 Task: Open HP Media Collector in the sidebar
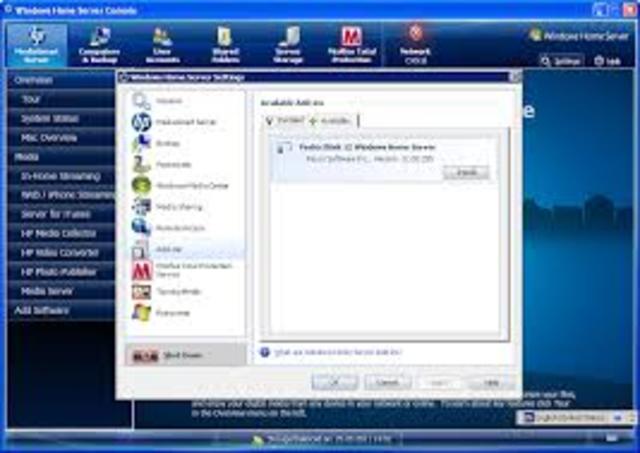pyautogui.click(x=61, y=233)
